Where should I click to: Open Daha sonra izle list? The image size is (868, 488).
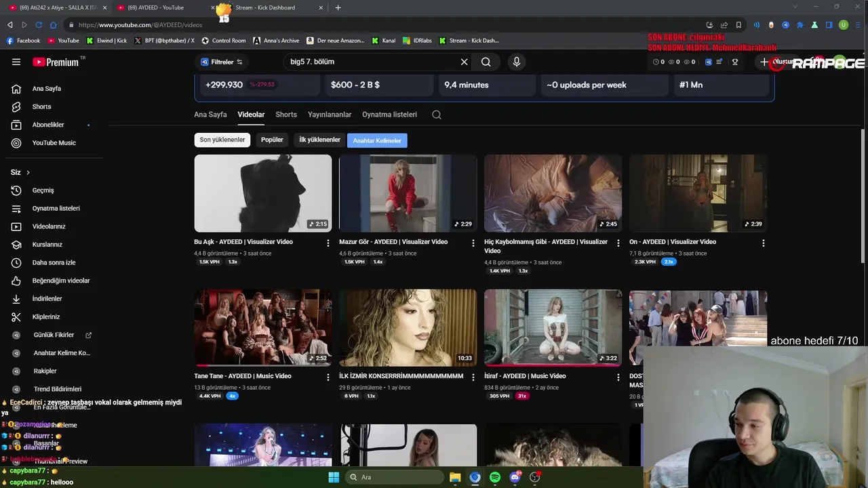pyautogui.click(x=54, y=262)
